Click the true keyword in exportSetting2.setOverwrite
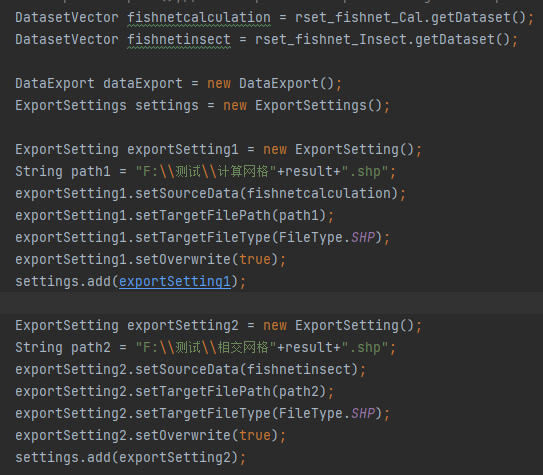Screen dimensions: 543x475 [x=255, y=435]
